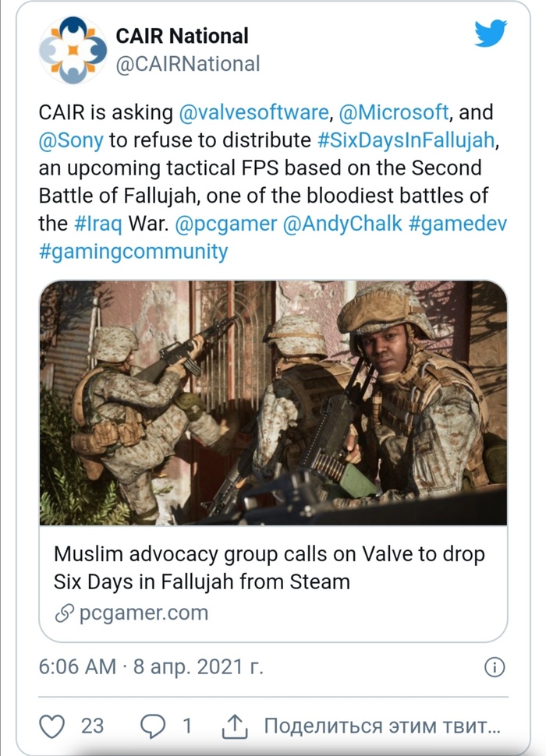Open the #gamingcommunity hashtag
This screenshot has height=756, width=546.
click(x=133, y=252)
